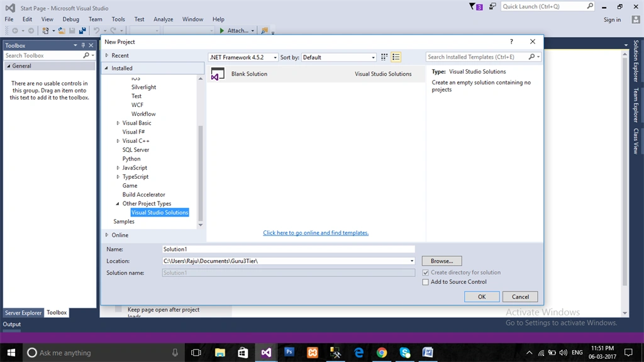This screenshot has height=362, width=644.
Task: Click the Save All toolbar icon
Action: tap(82, 30)
